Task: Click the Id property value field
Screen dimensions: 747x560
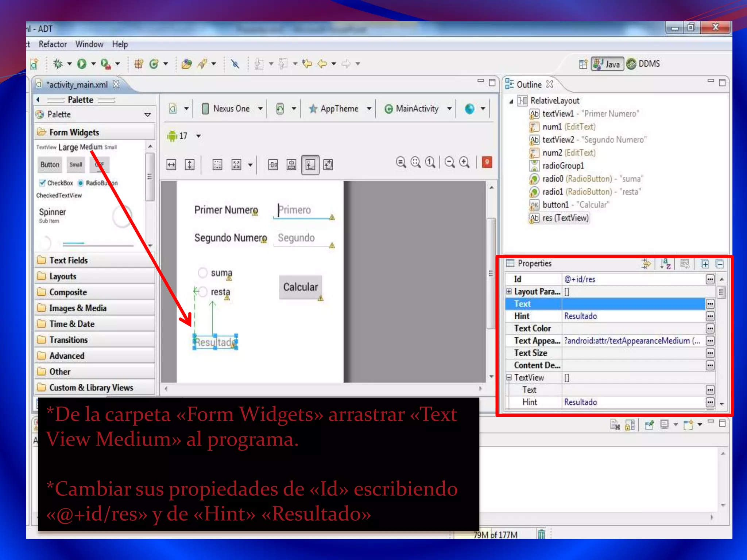Action: [x=634, y=279]
